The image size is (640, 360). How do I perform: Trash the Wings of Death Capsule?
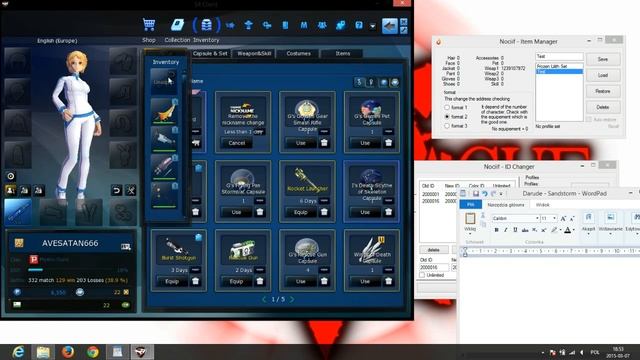coord(389,281)
